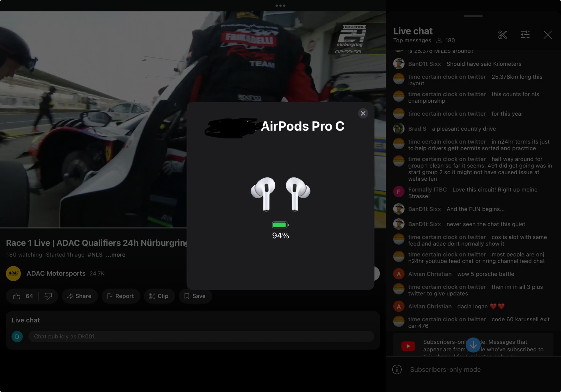Tap the blue jump-to-latest arrow in chat
The height and width of the screenshot is (392, 561).
pyautogui.click(x=473, y=345)
